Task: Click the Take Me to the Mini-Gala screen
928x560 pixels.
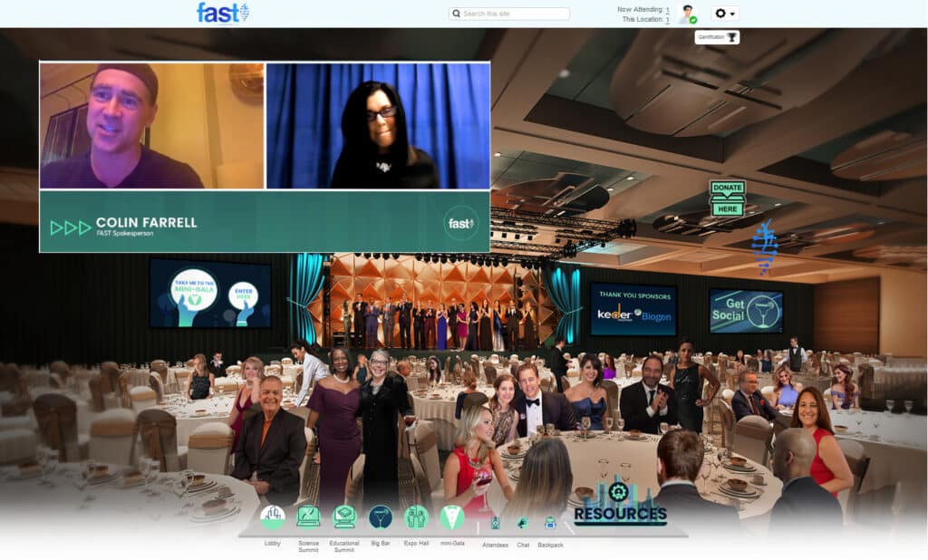Action: tap(210, 294)
